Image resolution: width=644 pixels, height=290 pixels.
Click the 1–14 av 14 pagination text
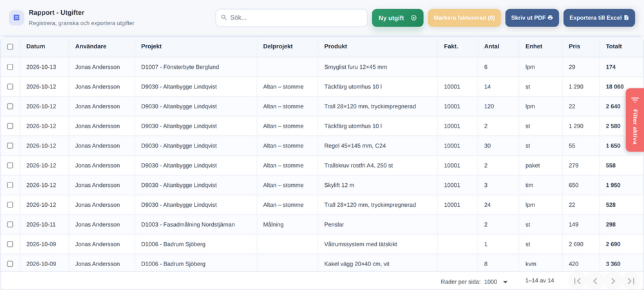point(540,280)
